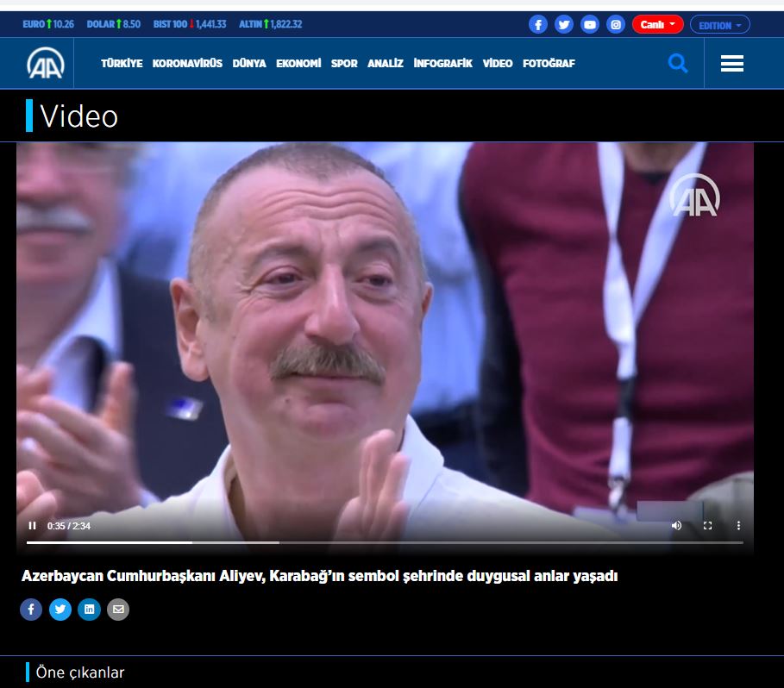Seek on the video progress bar
This screenshot has height=688, width=784.
click(x=384, y=542)
